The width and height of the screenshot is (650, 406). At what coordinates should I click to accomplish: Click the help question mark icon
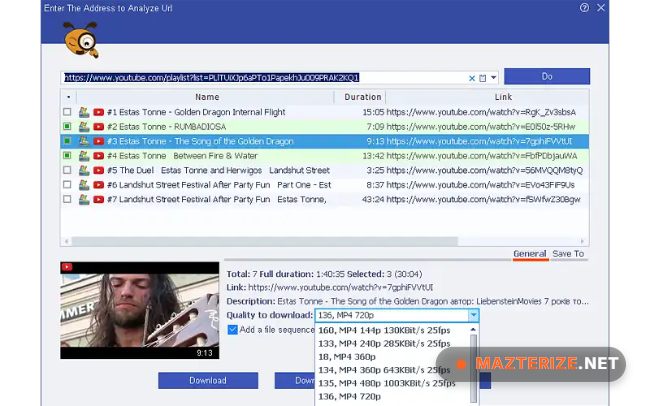(584, 7)
